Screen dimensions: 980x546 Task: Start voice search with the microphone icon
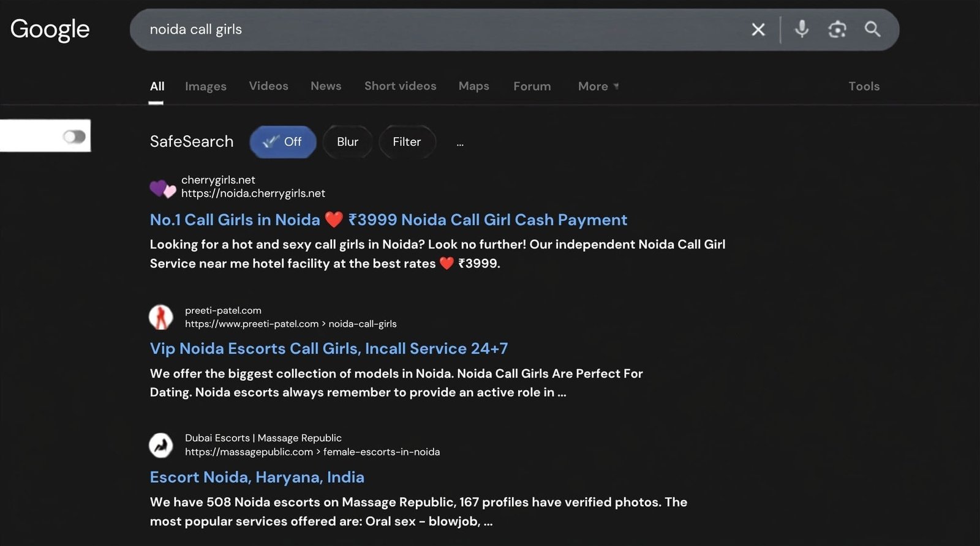click(801, 29)
